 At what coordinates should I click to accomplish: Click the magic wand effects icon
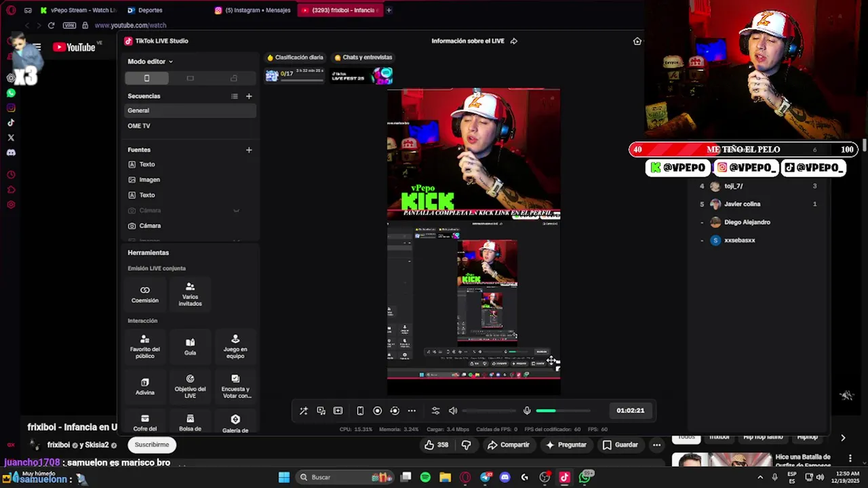(303, 411)
